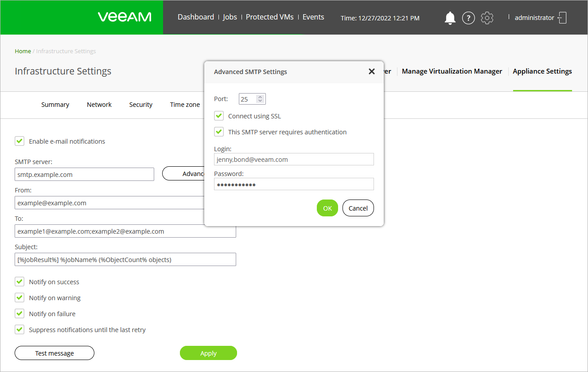Image resolution: width=588 pixels, height=372 pixels.
Task: Toggle Notify on warning checkbox
Action: (19, 298)
